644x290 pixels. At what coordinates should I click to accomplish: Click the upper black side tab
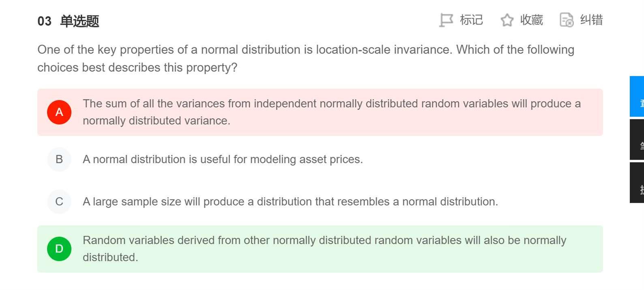(637, 139)
